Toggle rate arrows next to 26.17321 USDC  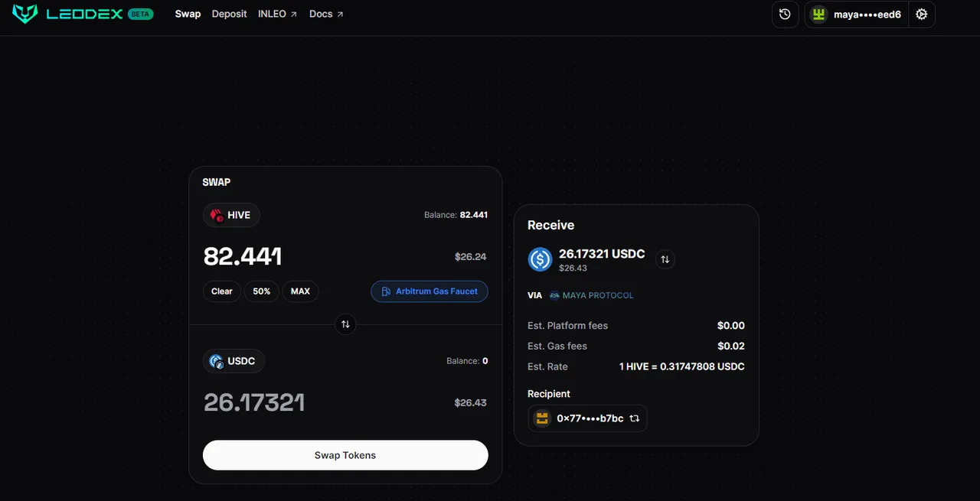click(665, 259)
